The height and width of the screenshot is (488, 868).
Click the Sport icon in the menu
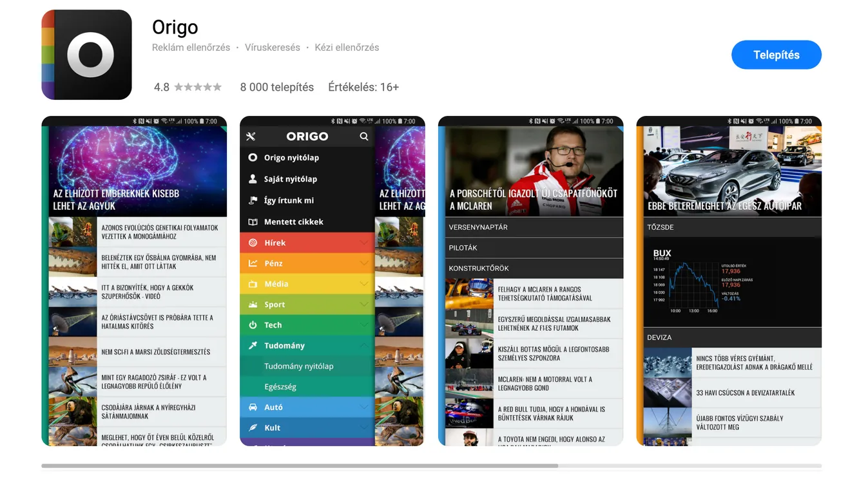pos(253,305)
